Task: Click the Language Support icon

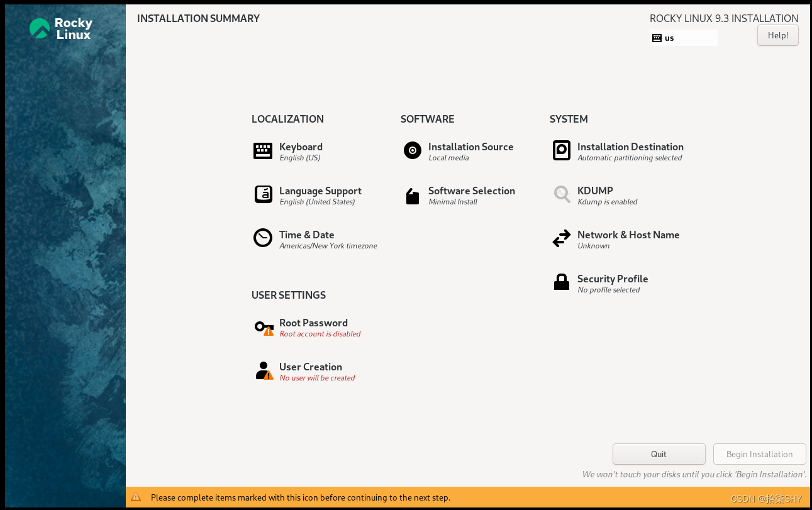Action: [x=263, y=195]
